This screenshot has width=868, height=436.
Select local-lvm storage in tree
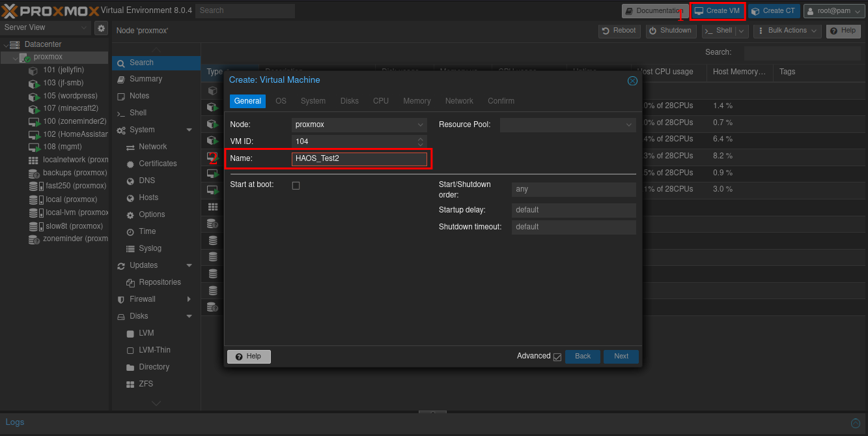68,212
